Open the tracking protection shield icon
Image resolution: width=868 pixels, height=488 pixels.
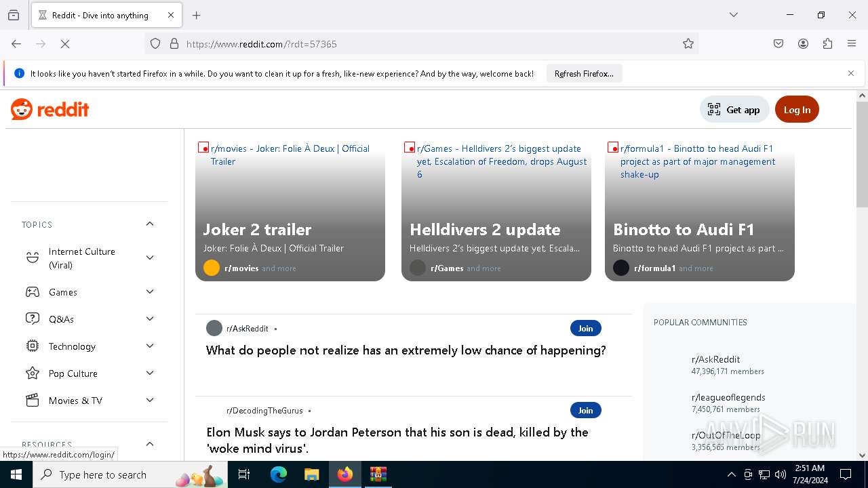[155, 43]
